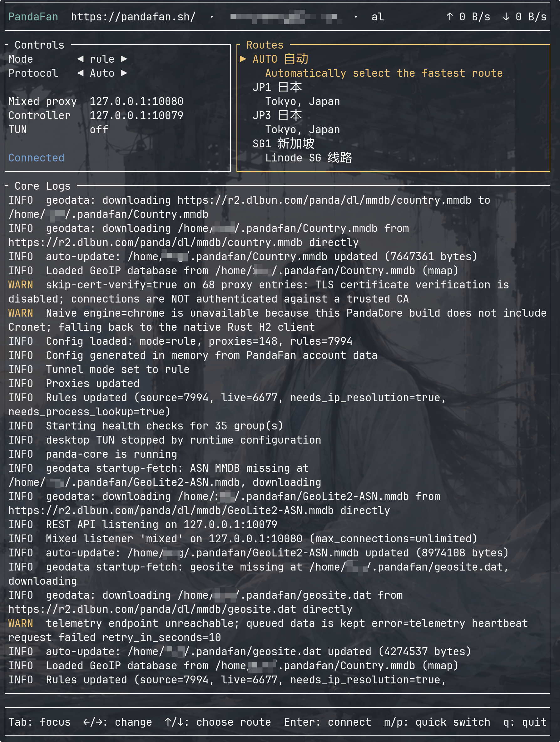Click the skip-cert-verify WARN log line
The width and height of the screenshot is (560, 742).
click(x=259, y=292)
